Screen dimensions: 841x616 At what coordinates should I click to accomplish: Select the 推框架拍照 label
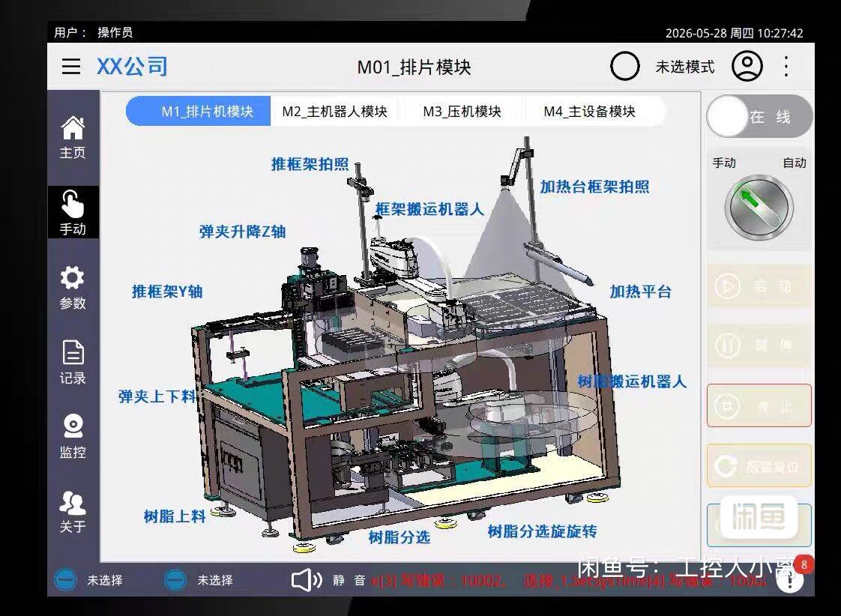[310, 164]
